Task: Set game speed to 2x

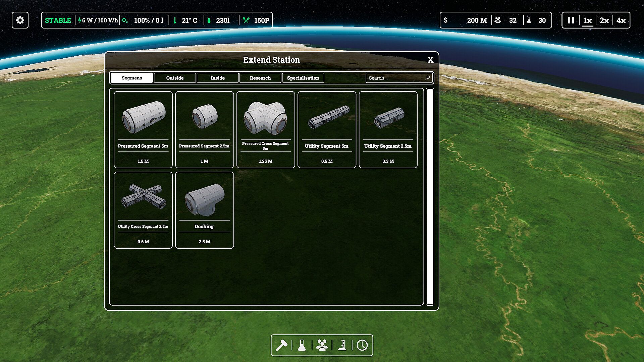Action: point(604,20)
